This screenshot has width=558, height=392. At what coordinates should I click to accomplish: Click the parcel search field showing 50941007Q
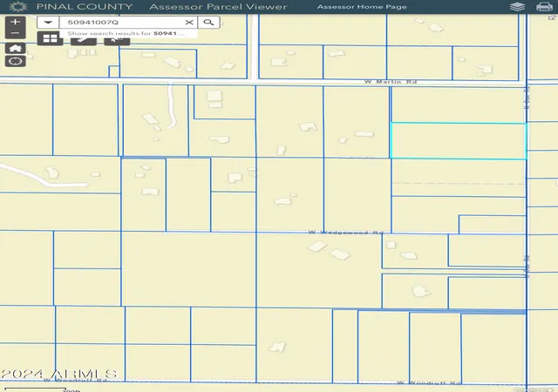point(121,23)
